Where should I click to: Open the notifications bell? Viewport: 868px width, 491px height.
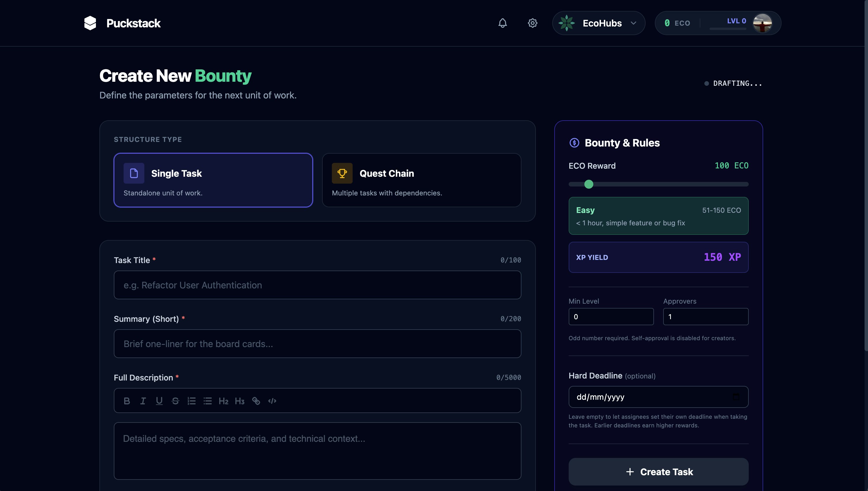[502, 23]
